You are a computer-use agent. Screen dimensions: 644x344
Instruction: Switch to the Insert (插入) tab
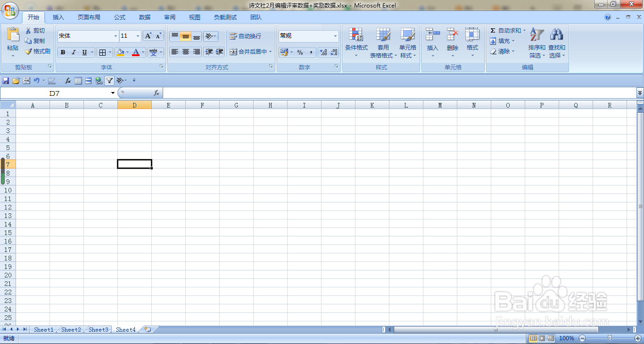coord(58,17)
